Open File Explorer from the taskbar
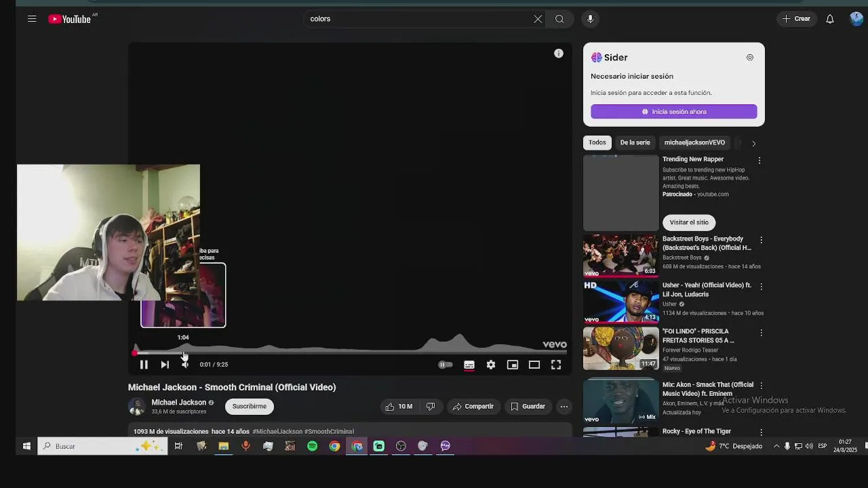 [223, 446]
